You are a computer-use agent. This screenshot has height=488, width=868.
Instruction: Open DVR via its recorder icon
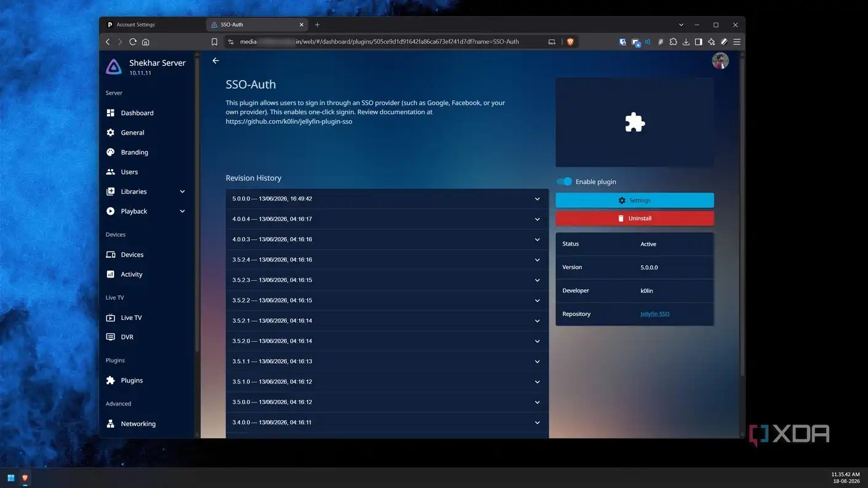[110, 337]
